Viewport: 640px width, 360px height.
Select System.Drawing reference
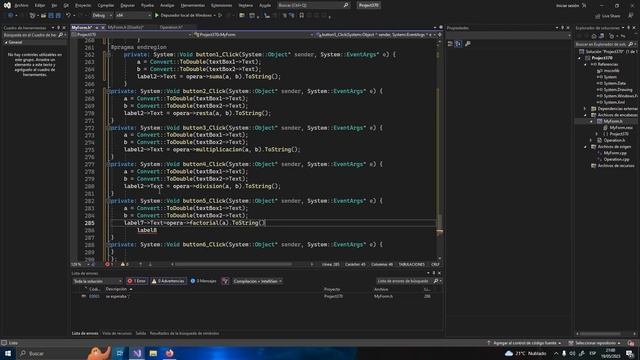618,90
